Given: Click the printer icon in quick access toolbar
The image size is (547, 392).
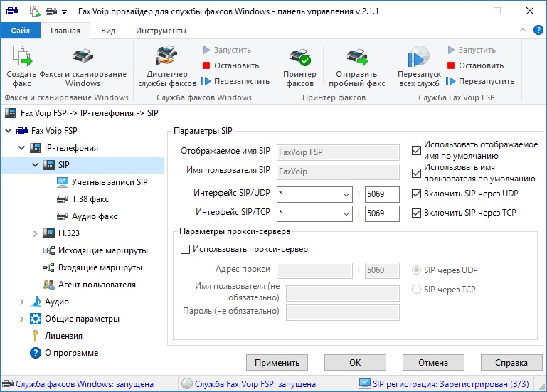Looking at the screenshot, I should (x=51, y=11).
